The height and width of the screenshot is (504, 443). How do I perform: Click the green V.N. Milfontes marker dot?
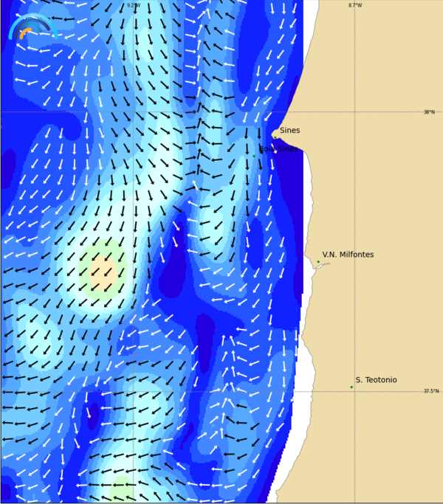pos(318,261)
